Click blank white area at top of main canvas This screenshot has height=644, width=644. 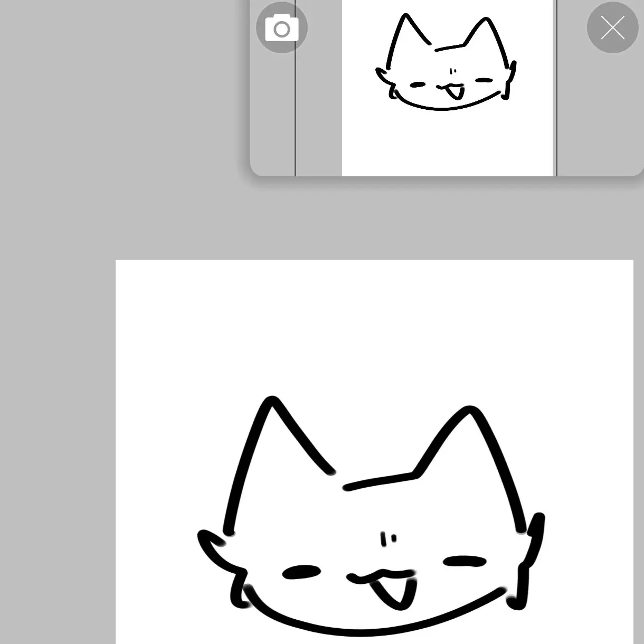[x=370, y=317]
